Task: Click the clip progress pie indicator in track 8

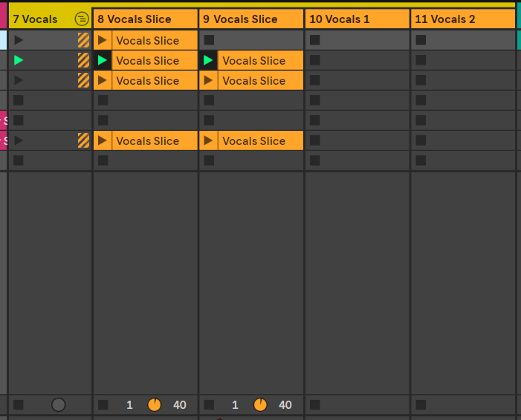Action: (154, 405)
